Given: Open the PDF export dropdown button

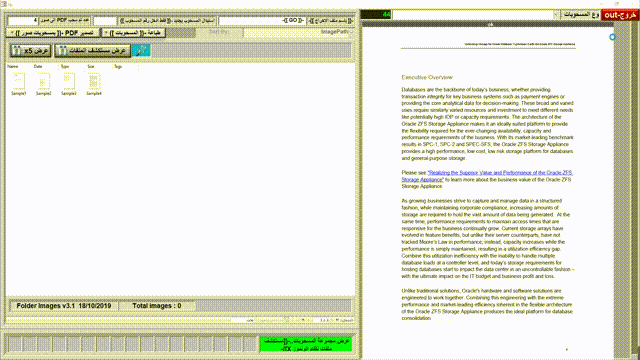Looking at the screenshot, I should [53, 33].
